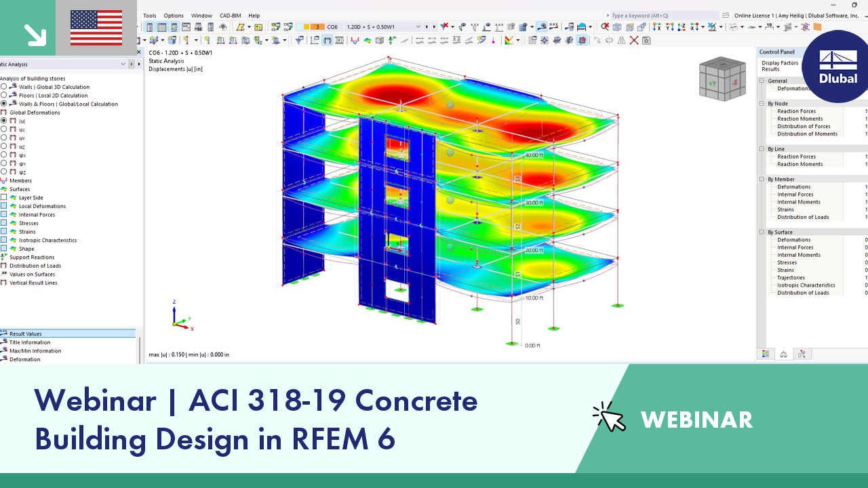Go to next load case arrow
The image size is (868, 488).
point(434,27)
